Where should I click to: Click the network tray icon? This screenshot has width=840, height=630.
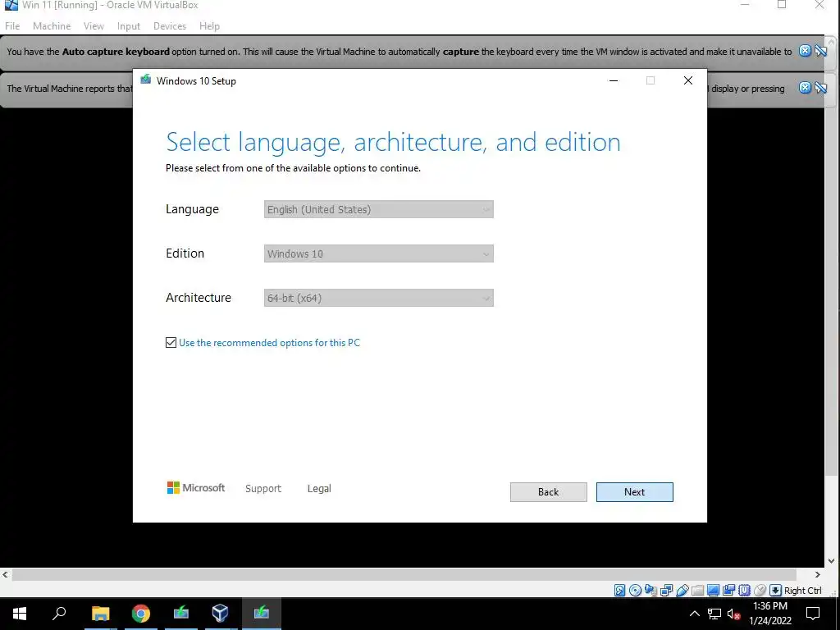(x=714, y=614)
